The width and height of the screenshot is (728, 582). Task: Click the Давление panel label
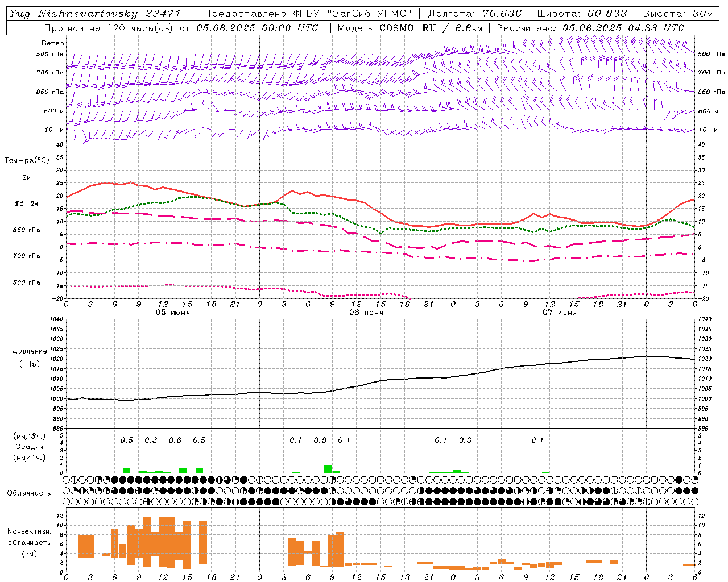[x=30, y=351]
